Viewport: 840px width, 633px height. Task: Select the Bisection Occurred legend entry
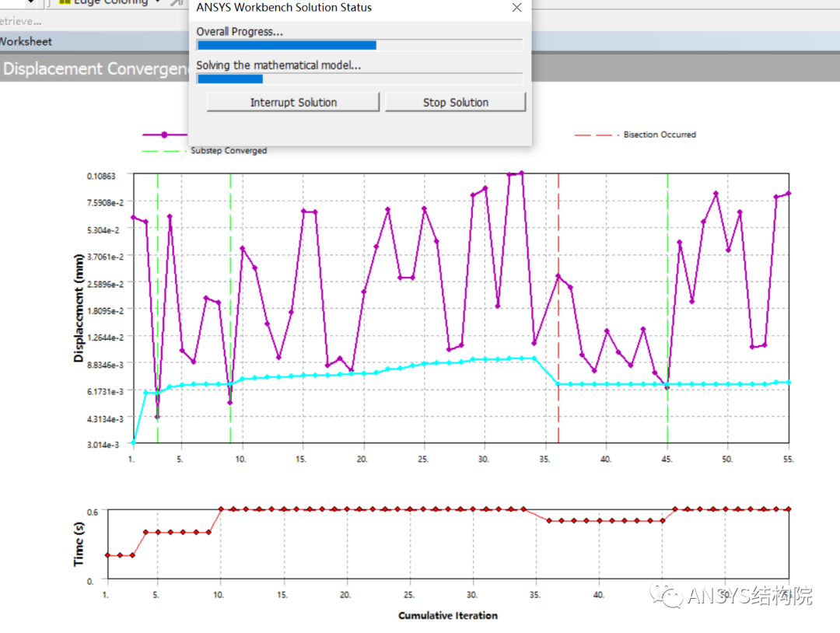[635, 135]
